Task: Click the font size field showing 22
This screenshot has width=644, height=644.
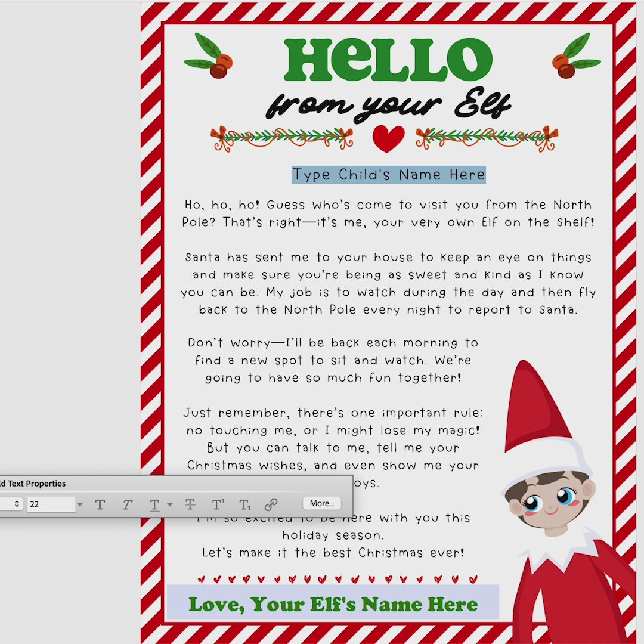Action: (50, 504)
